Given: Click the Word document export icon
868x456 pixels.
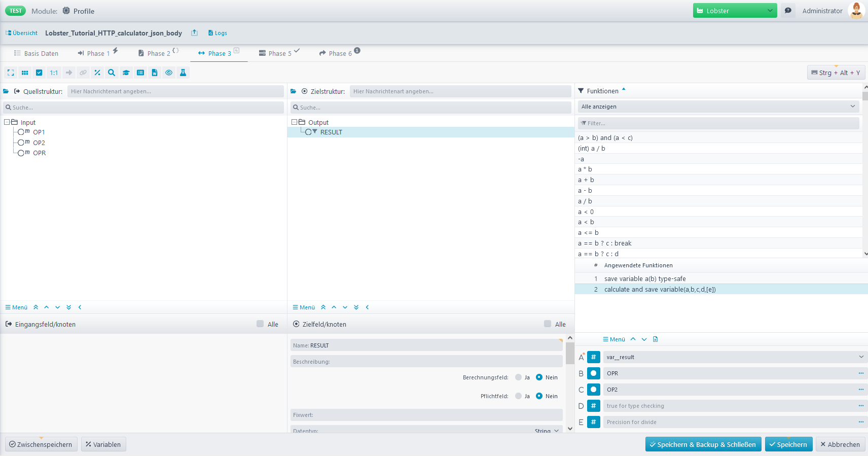Looking at the screenshot, I should click(155, 73).
